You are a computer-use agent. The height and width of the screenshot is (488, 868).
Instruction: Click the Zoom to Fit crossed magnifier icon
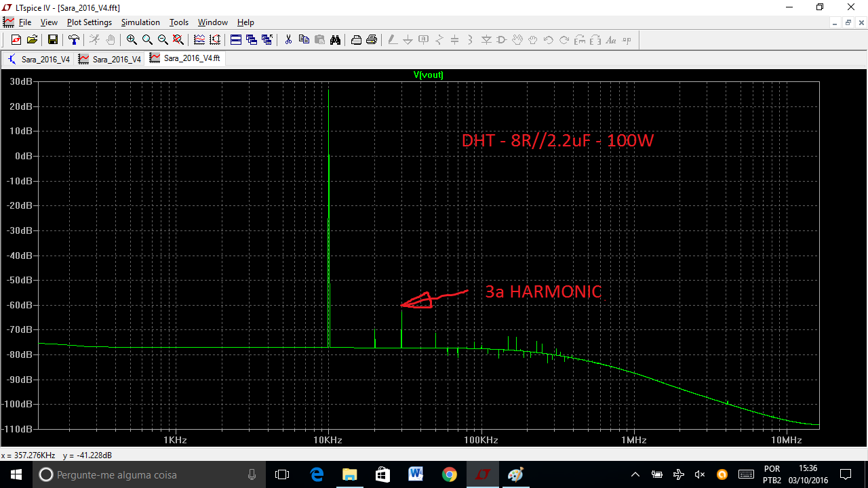(x=178, y=40)
